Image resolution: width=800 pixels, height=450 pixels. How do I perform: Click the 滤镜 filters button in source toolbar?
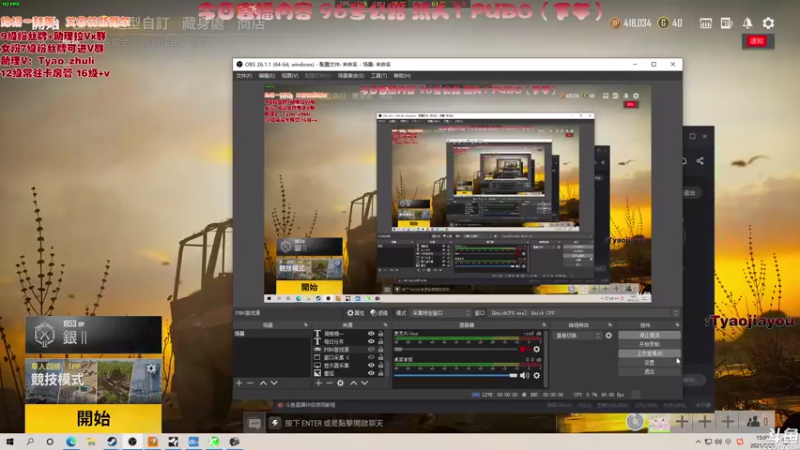click(x=379, y=313)
